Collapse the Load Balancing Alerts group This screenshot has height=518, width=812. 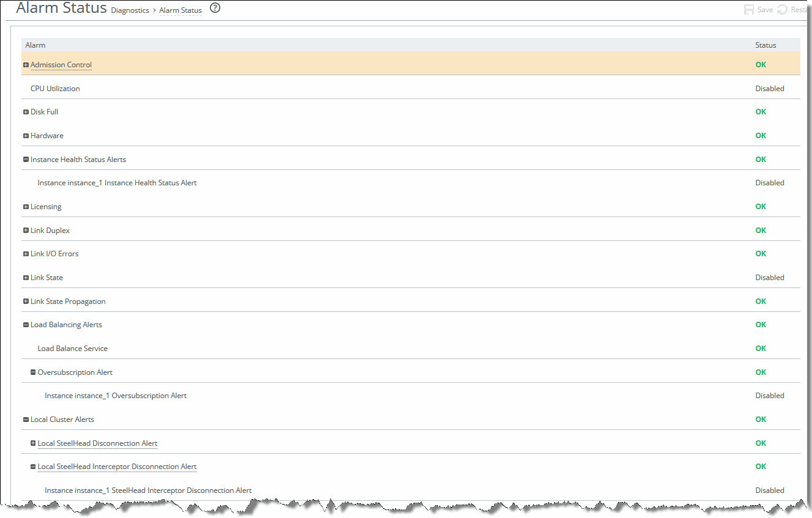[x=26, y=325]
